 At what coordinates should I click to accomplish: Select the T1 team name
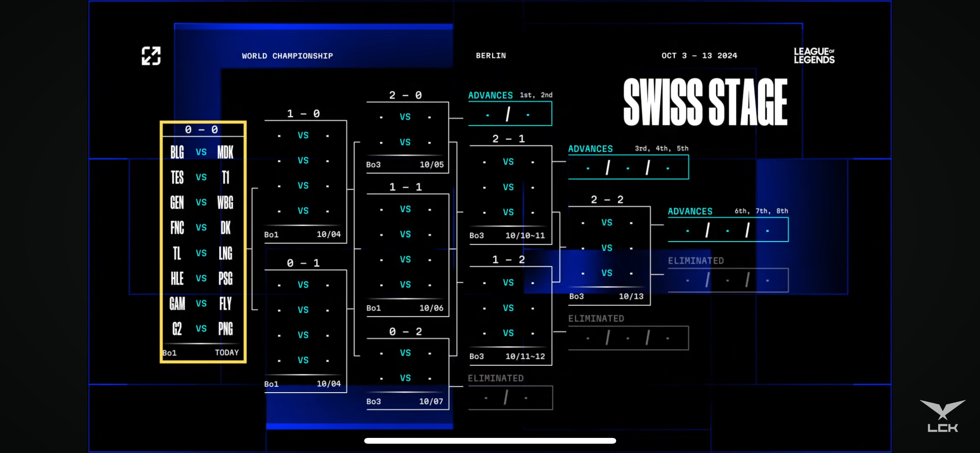[x=226, y=177]
